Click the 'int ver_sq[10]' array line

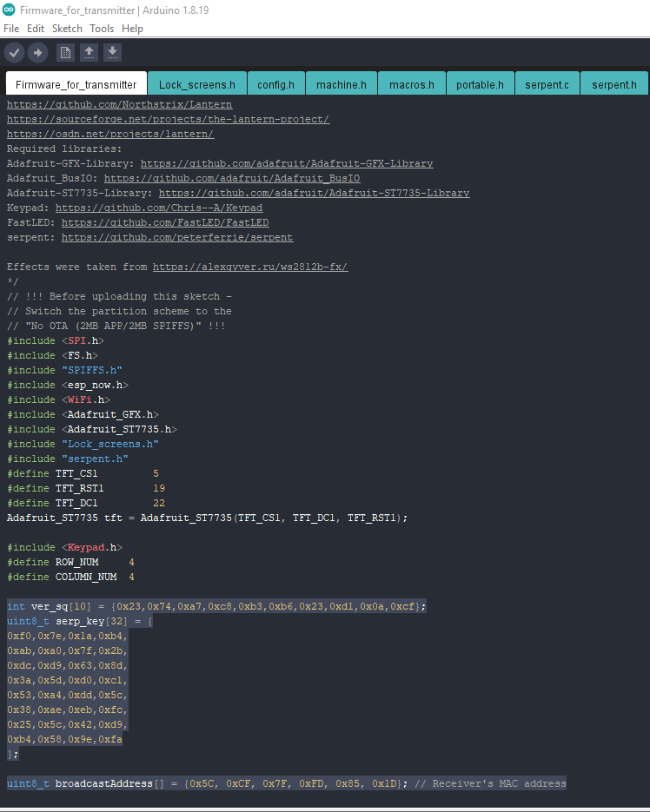coord(216,606)
